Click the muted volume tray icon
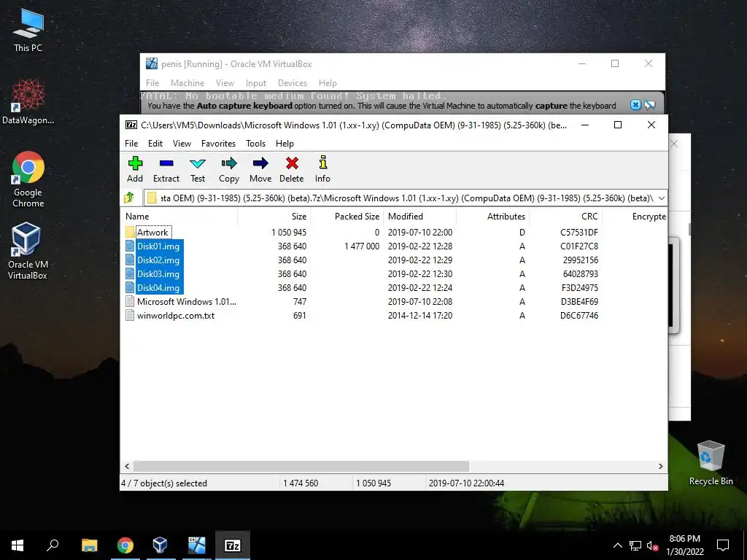The height and width of the screenshot is (560, 747). coord(653,545)
